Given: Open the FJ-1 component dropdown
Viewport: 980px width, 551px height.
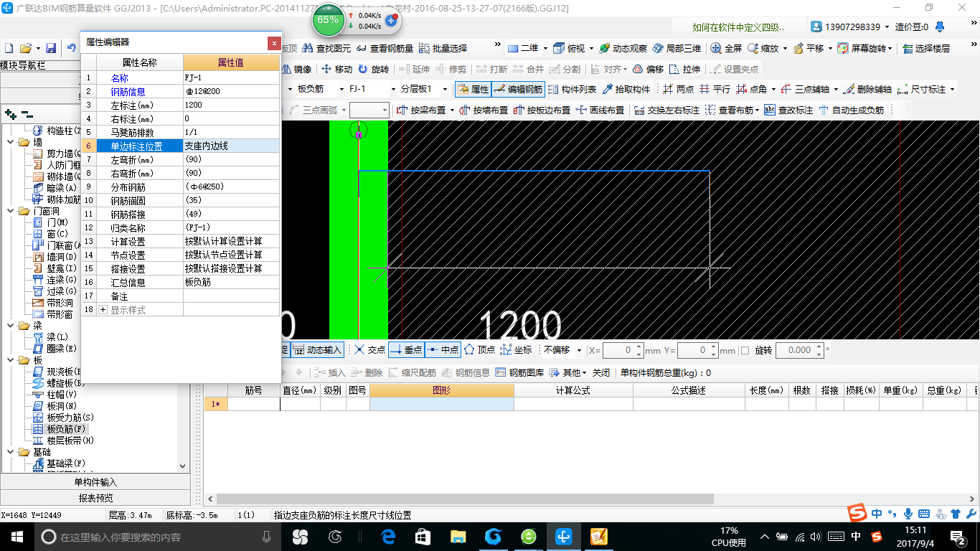Looking at the screenshot, I should (x=393, y=89).
